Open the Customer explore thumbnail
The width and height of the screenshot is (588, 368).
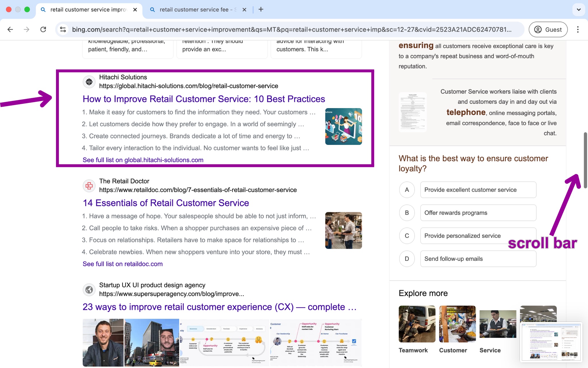pos(457,324)
